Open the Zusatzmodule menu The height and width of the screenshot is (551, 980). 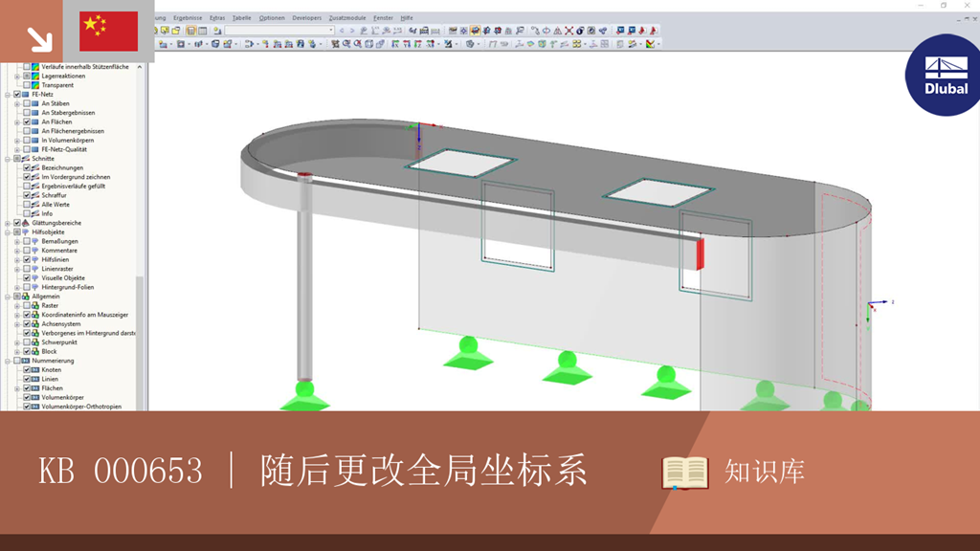pos(347,18)
